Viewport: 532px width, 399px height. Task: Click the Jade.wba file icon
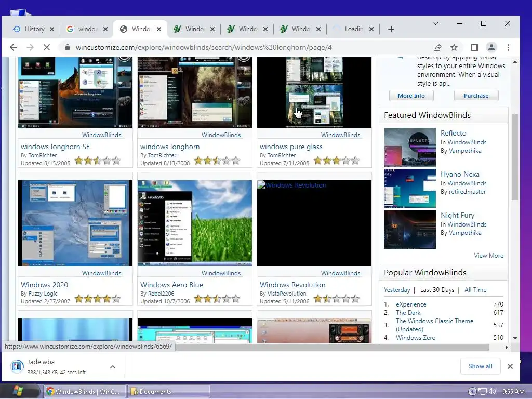pyautogui.click(x=16, y=366)
